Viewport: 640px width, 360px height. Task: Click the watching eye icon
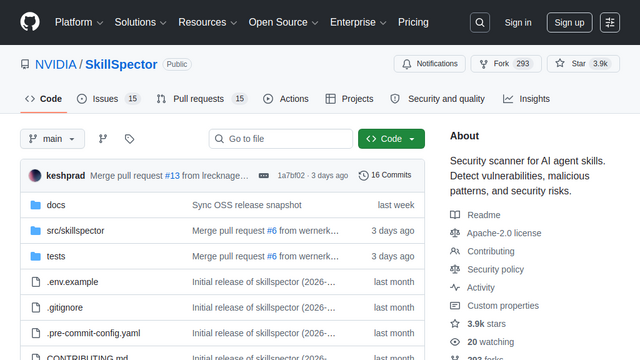coord(455,342)
